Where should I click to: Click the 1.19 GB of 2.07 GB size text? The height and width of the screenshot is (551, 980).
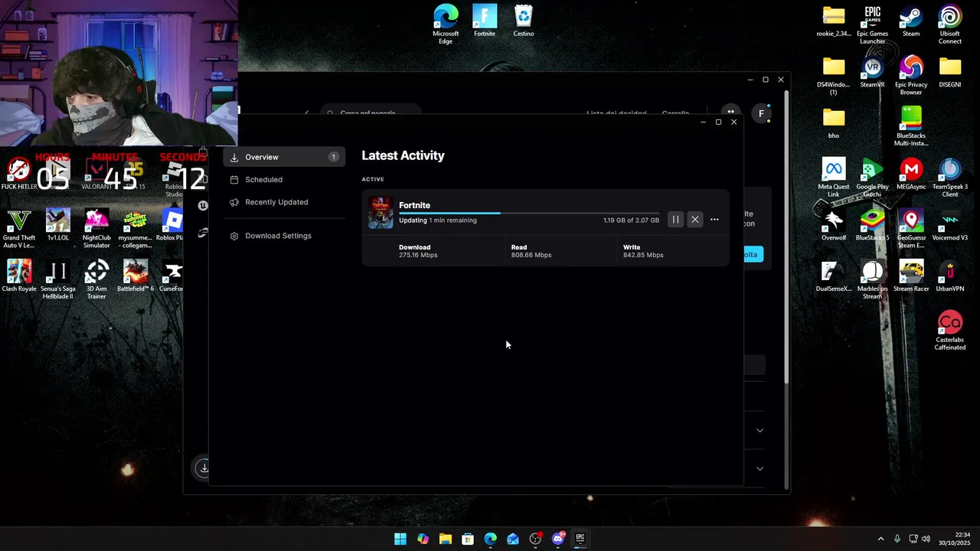point(631,220)
